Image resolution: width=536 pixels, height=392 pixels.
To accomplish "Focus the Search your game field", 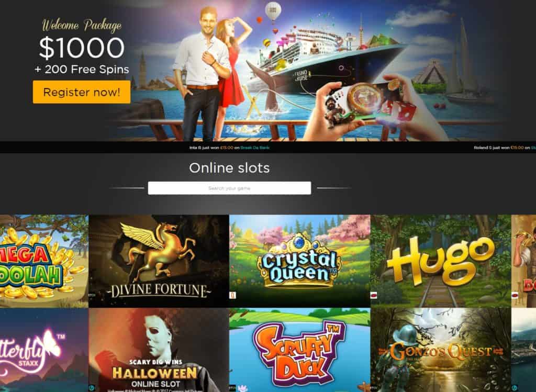I will pyautogui.click(x=229, y=188).
